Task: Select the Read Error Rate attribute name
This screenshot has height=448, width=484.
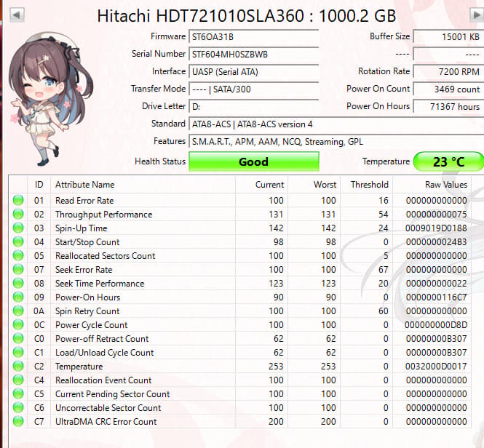Action: (x=84, y=201)
